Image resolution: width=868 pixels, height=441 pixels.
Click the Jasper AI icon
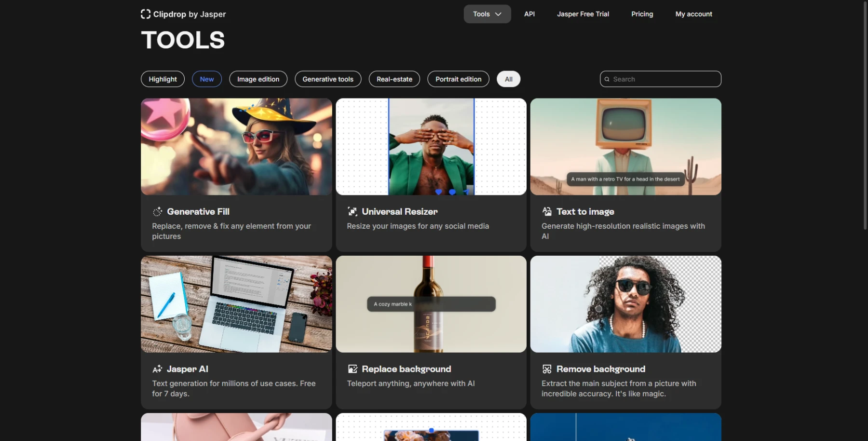click(x=157, y=369)
